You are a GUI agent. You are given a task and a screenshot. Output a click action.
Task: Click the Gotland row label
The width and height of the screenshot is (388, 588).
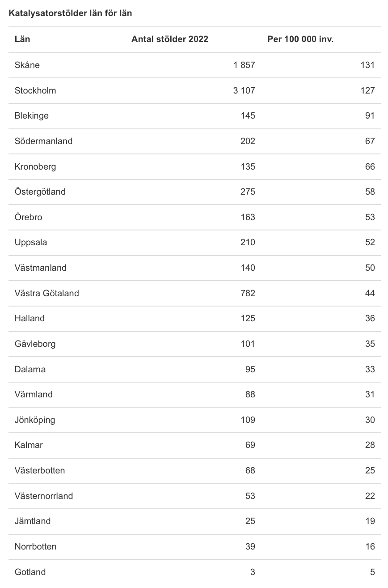[30, 572]
